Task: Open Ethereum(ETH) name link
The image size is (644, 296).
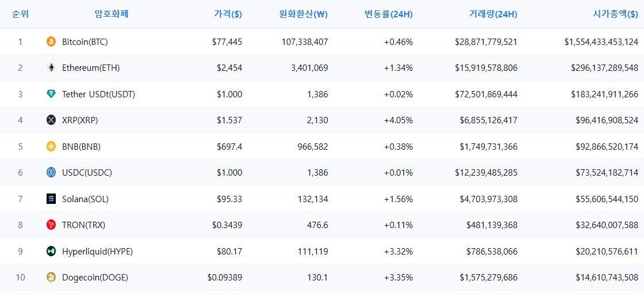Action: (91, 68)
